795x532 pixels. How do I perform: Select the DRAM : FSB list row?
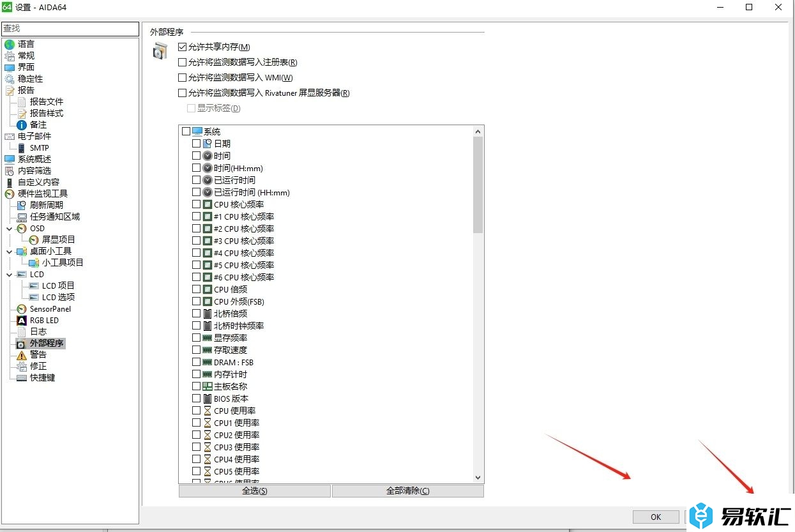tap(234, 362)
